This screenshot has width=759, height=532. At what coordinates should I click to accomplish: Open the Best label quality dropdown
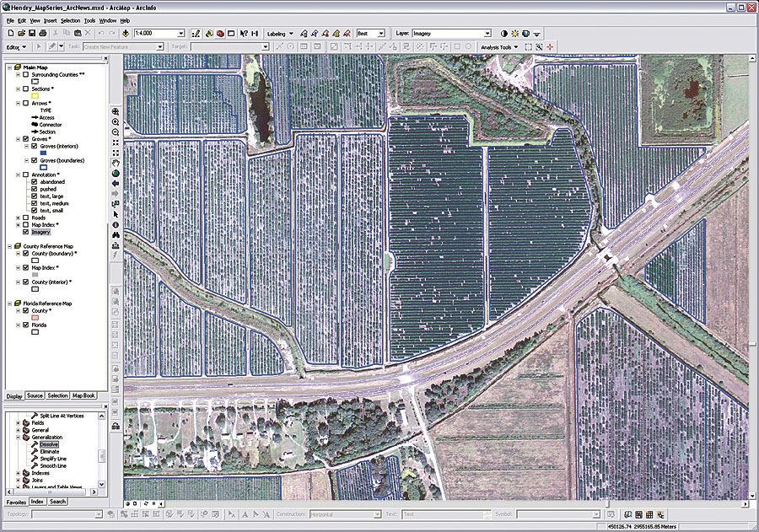(381, 34)
